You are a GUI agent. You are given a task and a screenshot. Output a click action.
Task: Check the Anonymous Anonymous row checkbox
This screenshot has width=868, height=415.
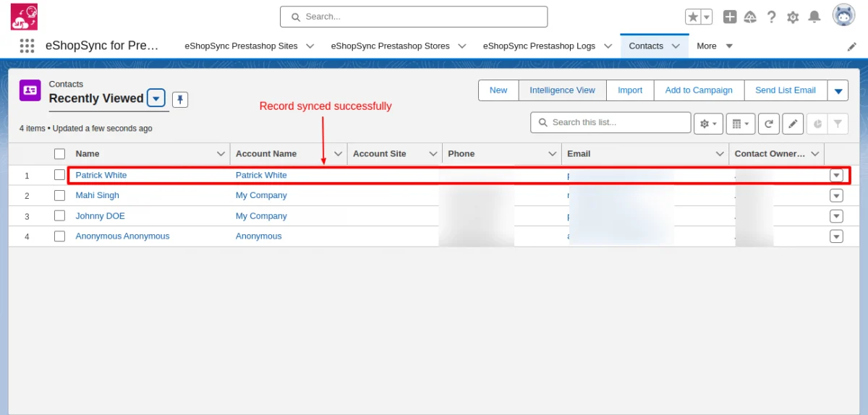click(60, 236)
